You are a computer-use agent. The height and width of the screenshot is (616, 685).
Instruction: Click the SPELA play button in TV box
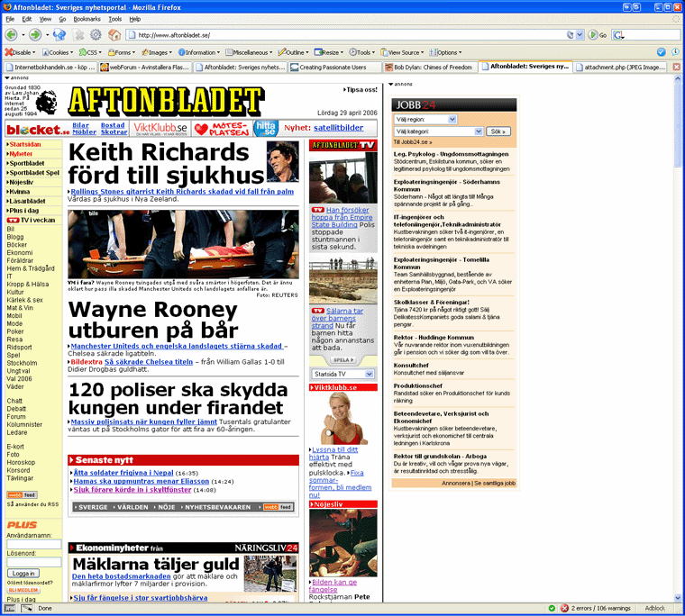pyautogui.click(x=342, y=359)
